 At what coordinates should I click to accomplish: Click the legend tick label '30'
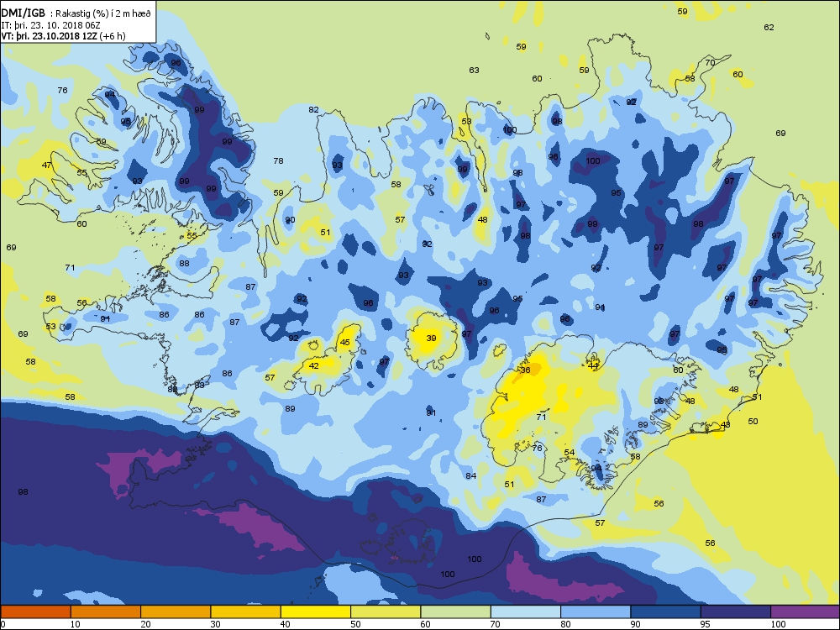(215, 624)
